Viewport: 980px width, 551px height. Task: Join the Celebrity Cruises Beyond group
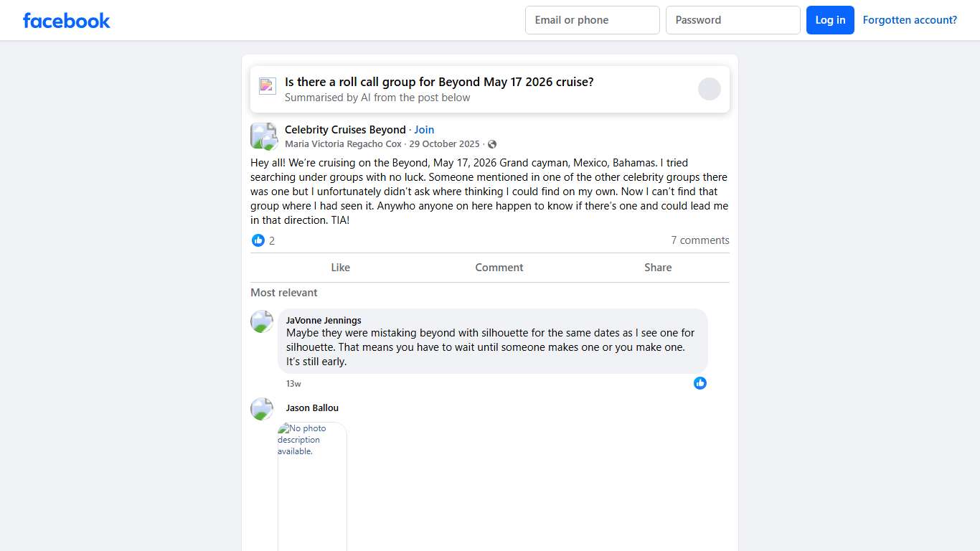(424, 130)
